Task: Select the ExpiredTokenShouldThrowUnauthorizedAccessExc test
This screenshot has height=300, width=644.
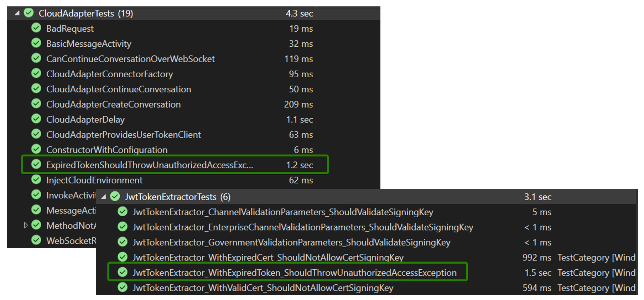Action: tap(150, 164)
